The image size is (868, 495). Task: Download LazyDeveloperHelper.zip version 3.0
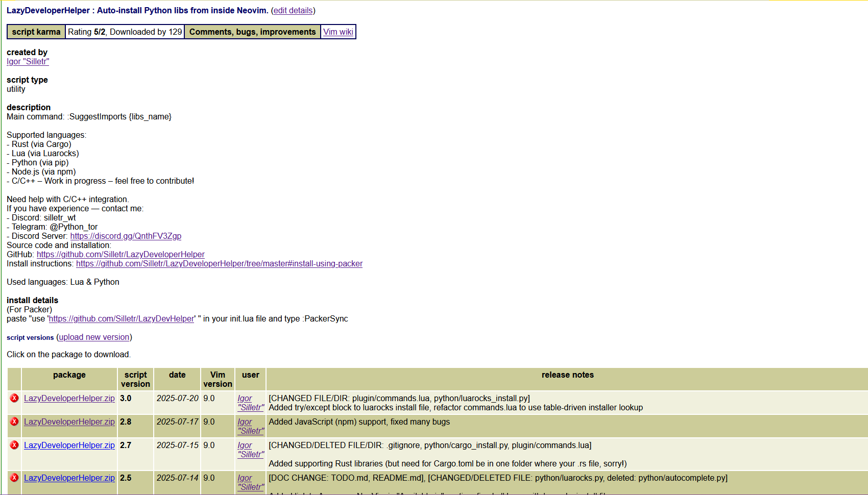(x=69, y=398)
